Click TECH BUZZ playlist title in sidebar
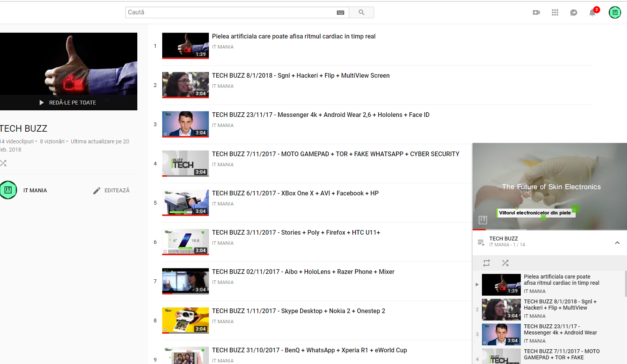The width and height of the screenshot is (627, 364). click(23, 129)
